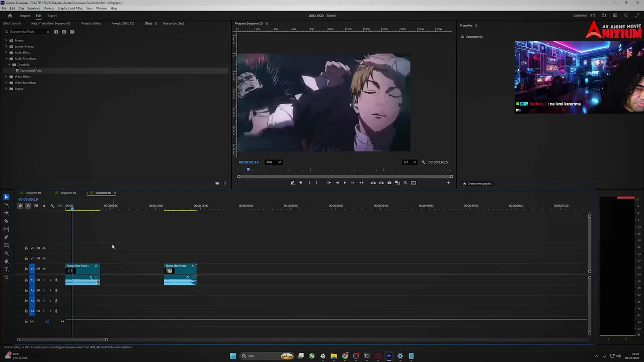Open the 1/2 playback resolution dropdown
Screen dimensions: 644x362
coord(410,162)
